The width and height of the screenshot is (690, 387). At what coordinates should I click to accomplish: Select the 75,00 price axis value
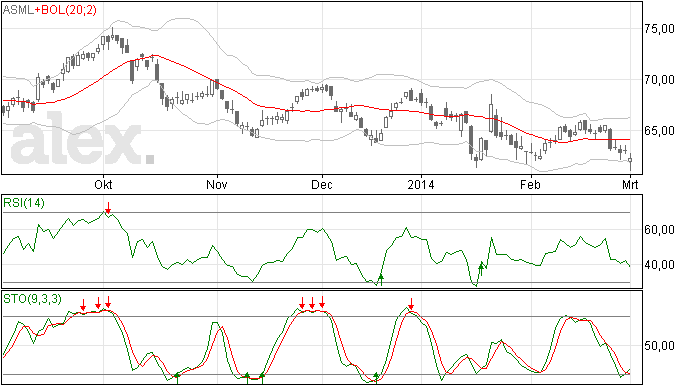click(x=659, y=29)
